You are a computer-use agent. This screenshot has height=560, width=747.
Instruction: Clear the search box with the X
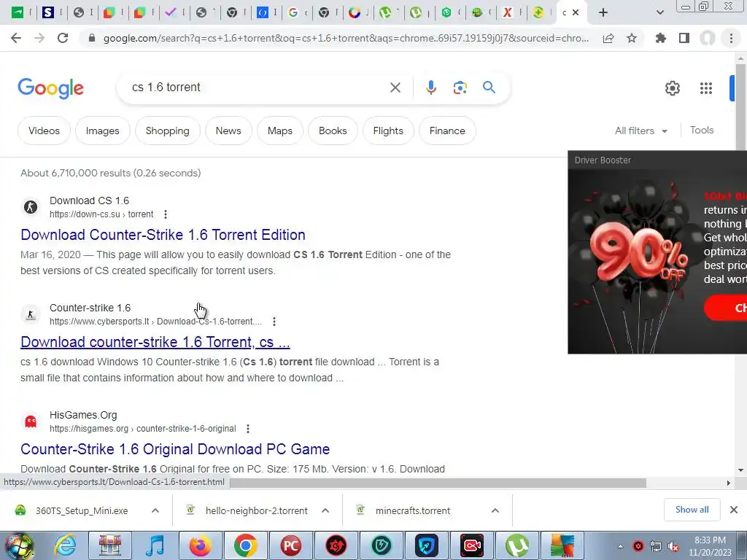395,87
